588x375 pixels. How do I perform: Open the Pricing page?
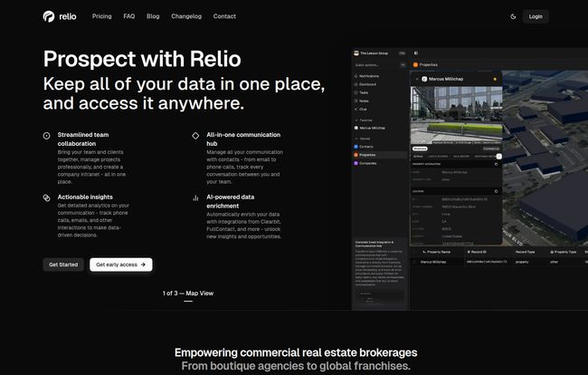click(x=102, y=16)
